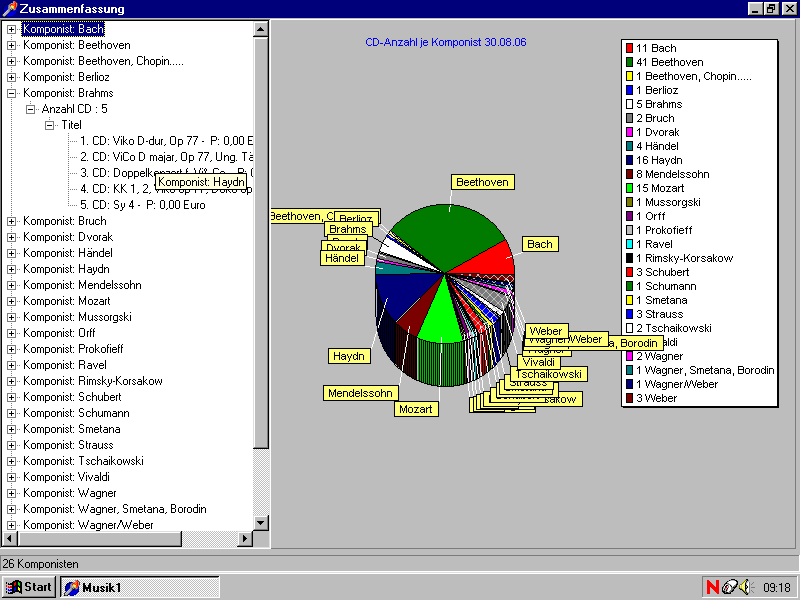Click the red N tray icon
Viewport: 800px width, 600px height.
pos(712,587)
